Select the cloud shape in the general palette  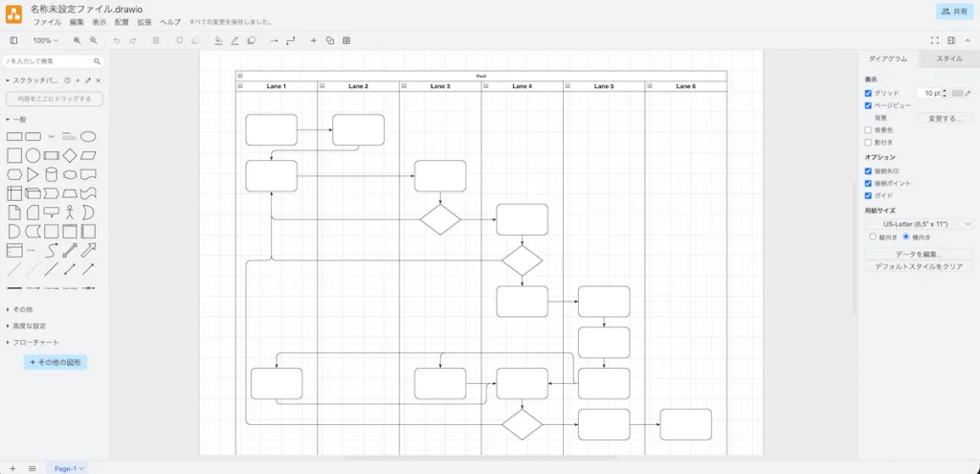[x=70, y=174]
